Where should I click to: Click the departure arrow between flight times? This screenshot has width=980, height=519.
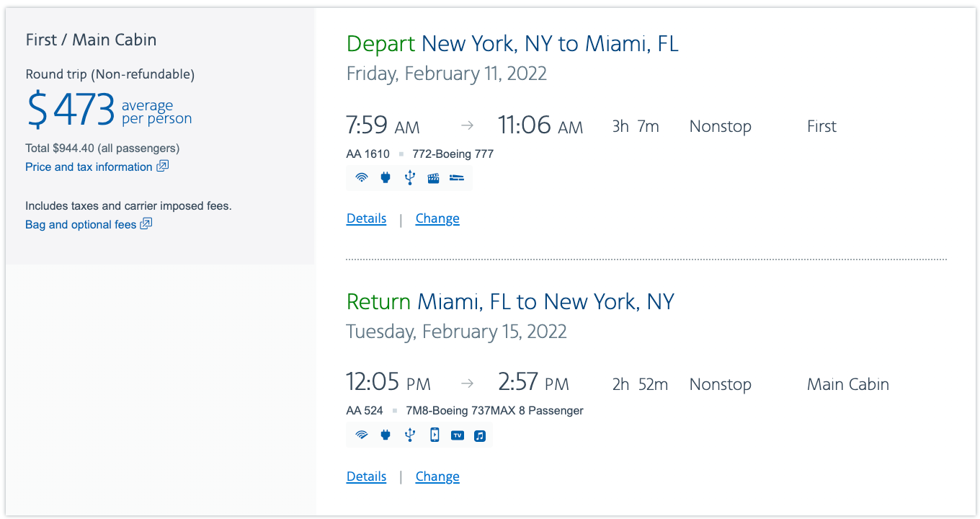tap(467, 124)
